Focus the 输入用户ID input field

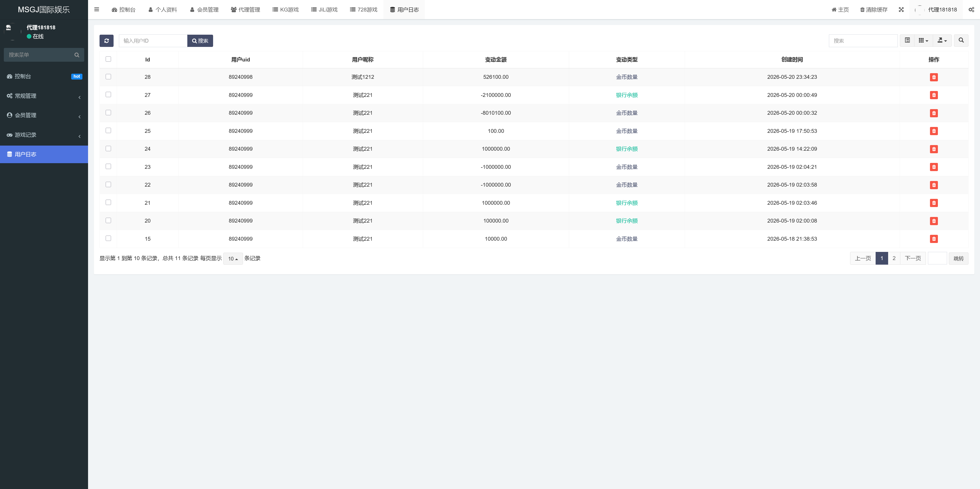[x=153, y=41]
